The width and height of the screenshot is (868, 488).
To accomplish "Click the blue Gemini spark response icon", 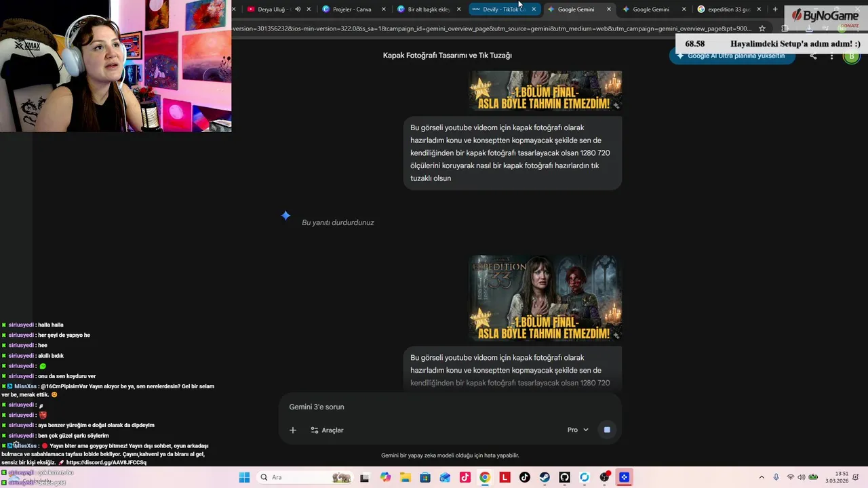I will click(x=285, y=216).
